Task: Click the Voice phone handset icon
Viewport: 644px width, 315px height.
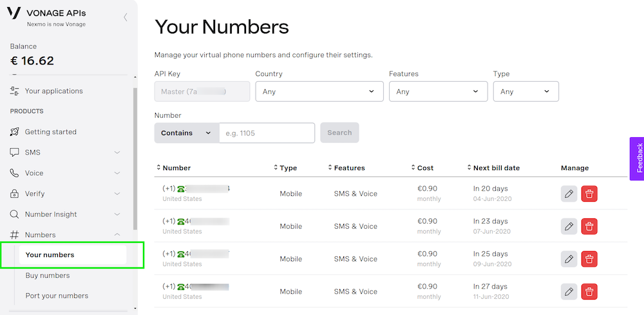Action: (14, 173)
